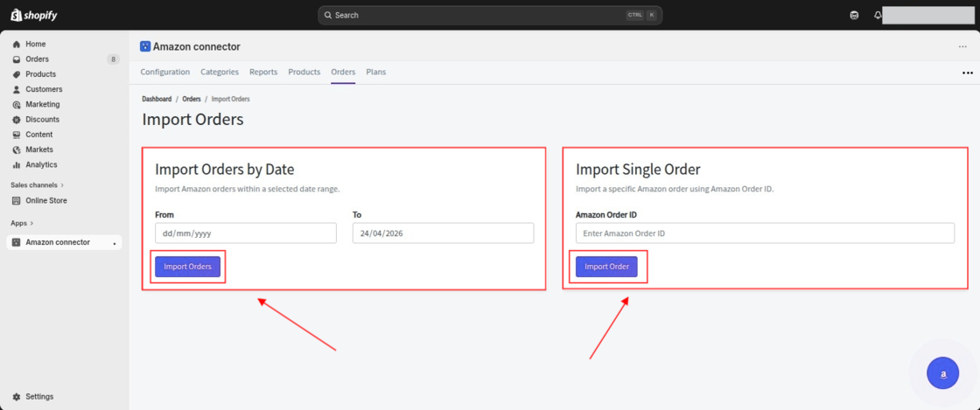Click the CTRL K shortcut hint
This screenshot has width=980, height=410.
pos(642,15)
